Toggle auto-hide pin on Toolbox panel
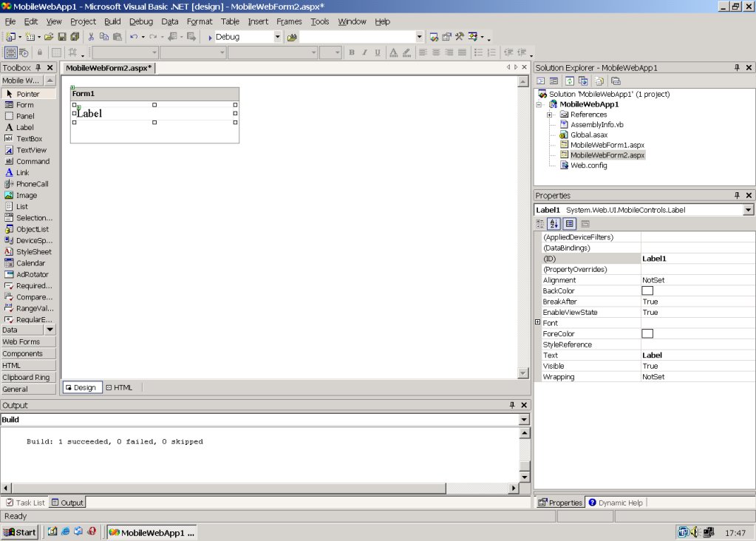The height and width of the screenshot is (541, 756). (38, 67)
